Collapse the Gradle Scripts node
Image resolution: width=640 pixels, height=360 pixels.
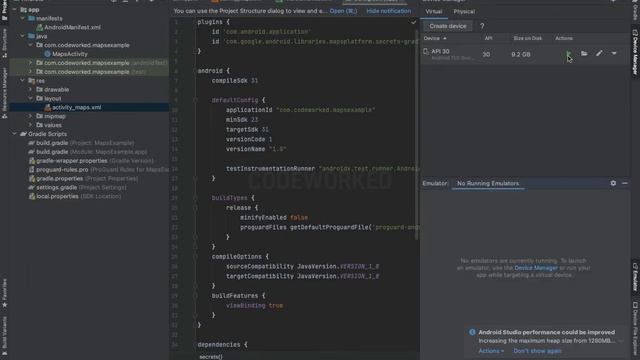pos(15,134)
